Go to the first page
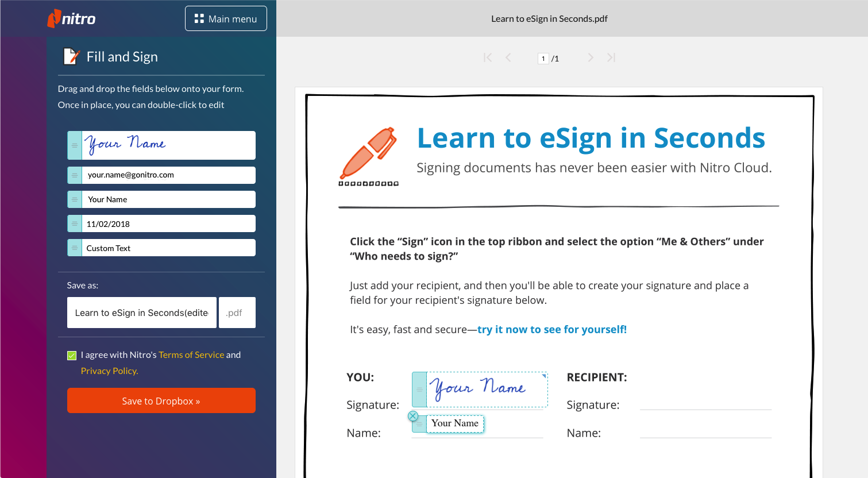Image resolution: width=868 pixels, height=478 pixels. pos(488,57)
